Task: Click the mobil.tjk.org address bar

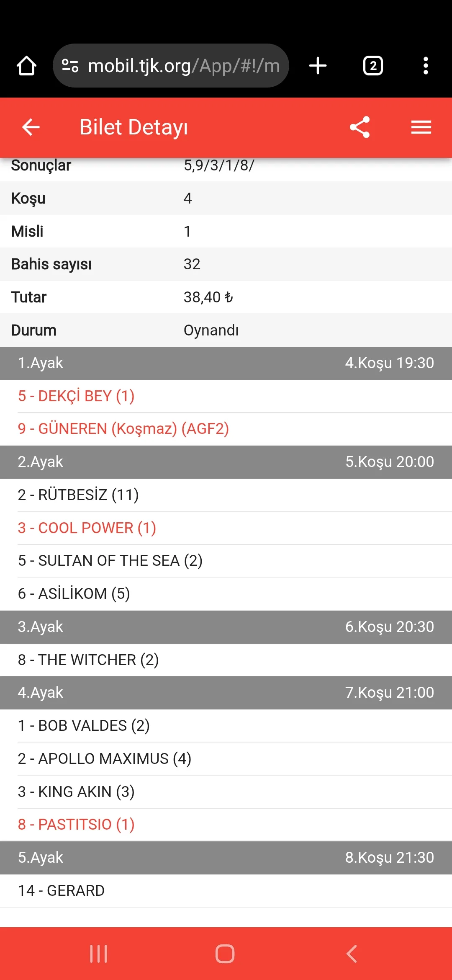Action: point(183,66)
